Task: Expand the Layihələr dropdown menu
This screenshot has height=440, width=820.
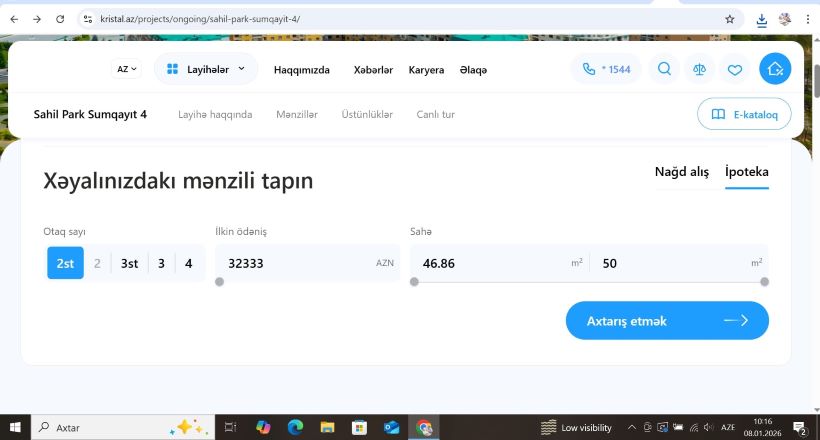Action: coord(206,69)
